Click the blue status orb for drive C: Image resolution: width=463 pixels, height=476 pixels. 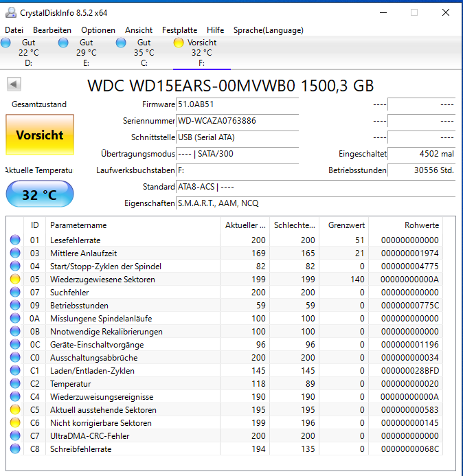point(121,43)
